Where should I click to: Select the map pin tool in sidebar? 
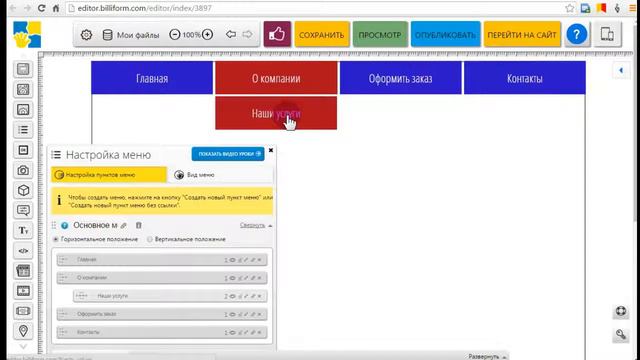23,331
